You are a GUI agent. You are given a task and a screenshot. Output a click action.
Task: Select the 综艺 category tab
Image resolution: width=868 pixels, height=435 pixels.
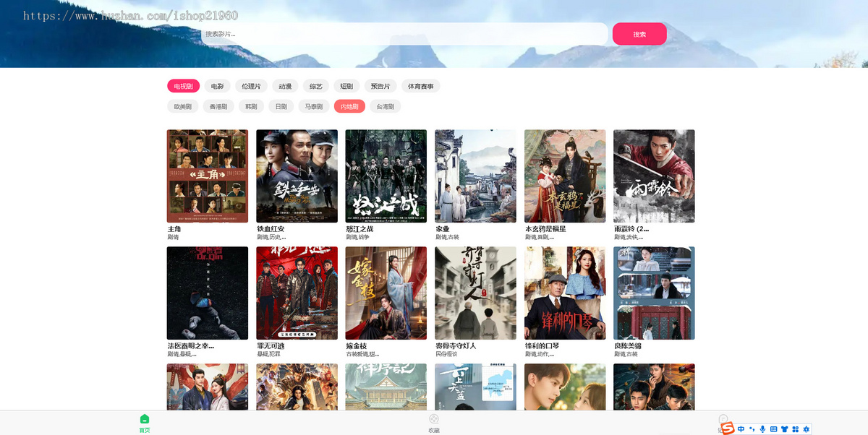pos(316,86)
